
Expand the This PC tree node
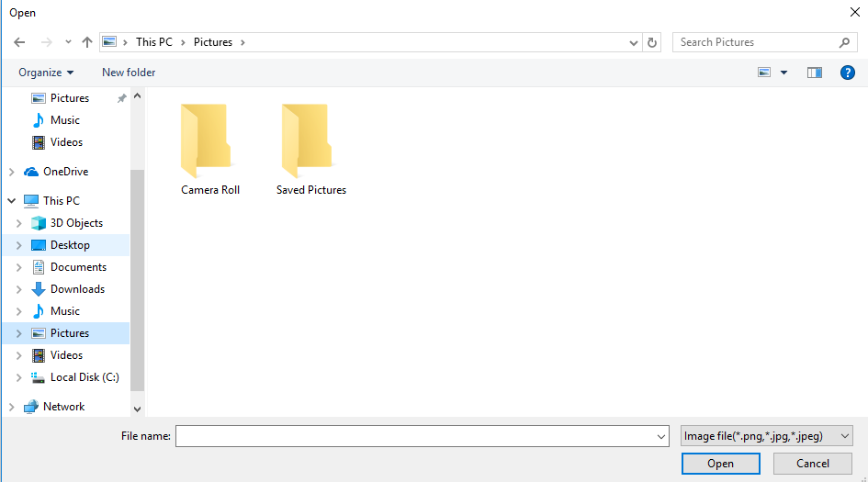tap(11, 201)
